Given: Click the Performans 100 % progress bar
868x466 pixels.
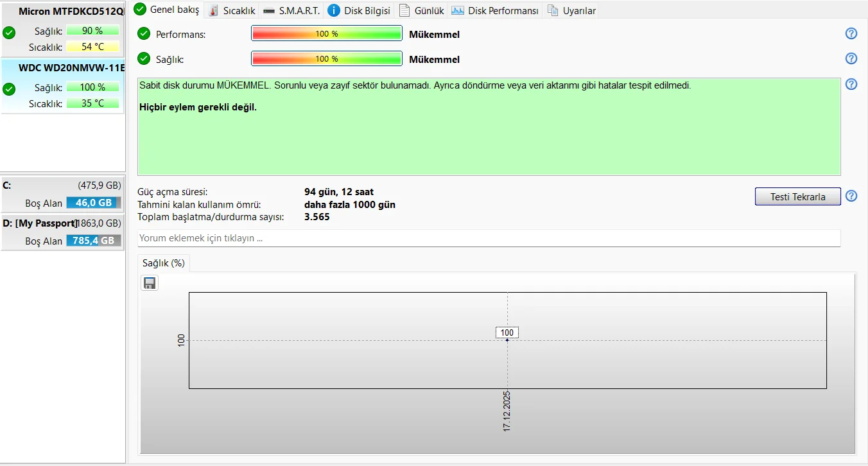Looking at the screenshot, I should coord(327,34).
